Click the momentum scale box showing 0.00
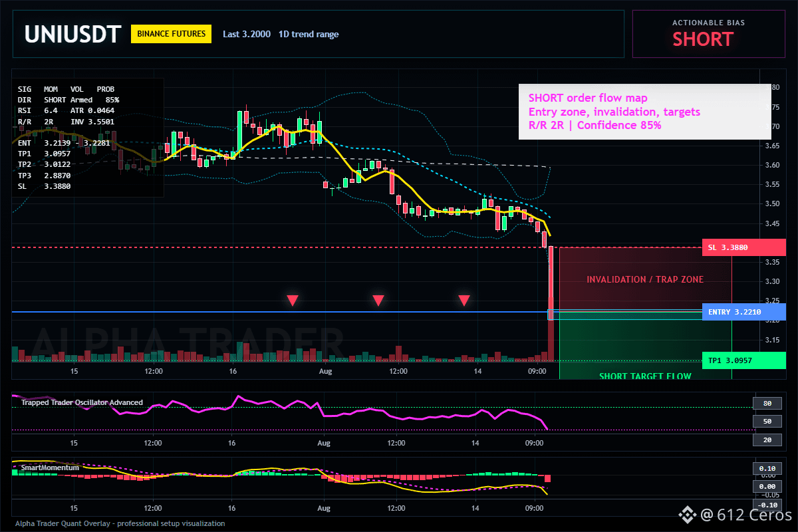Screen dimensions: 798x532 pyautogui.click(x=767, y=487)
